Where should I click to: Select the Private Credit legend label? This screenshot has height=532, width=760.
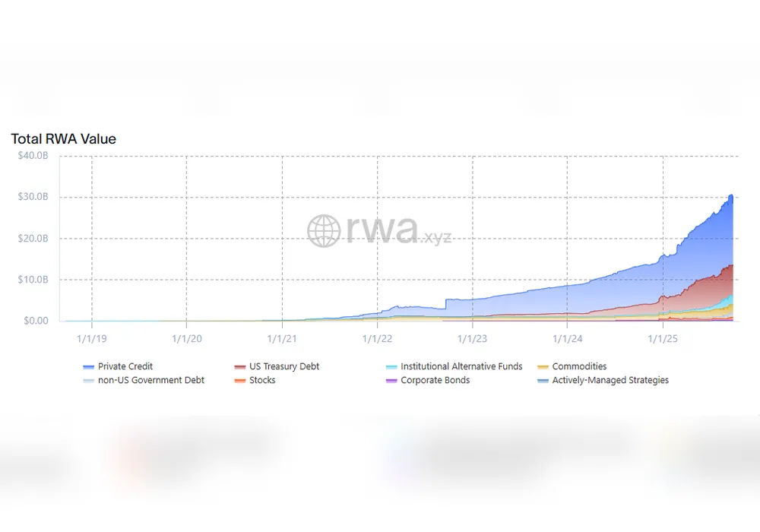pos(125,366)
